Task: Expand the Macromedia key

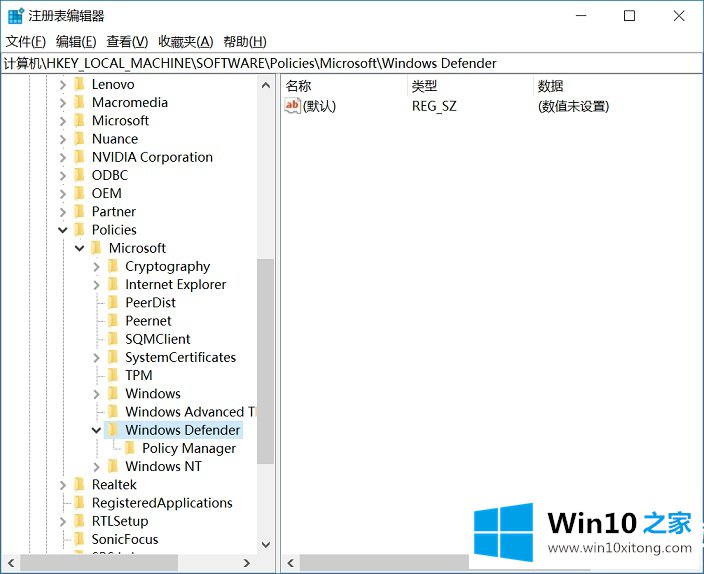Action: tap(63, 103)
